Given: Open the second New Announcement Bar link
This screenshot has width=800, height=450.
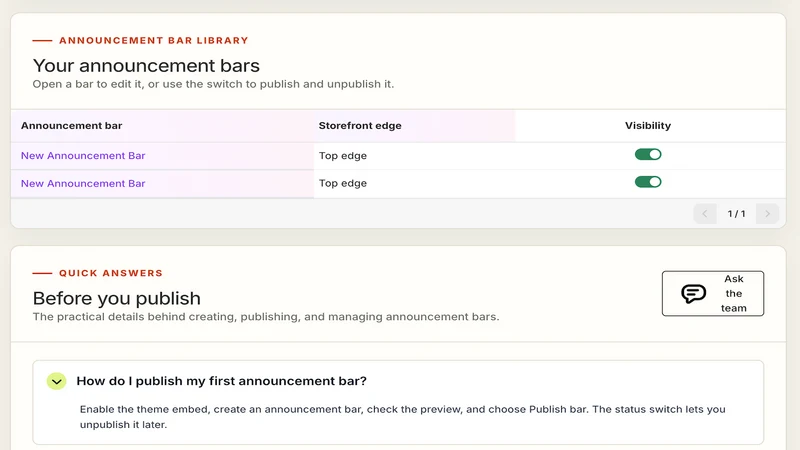Looking at the screenshot, I should (83, 183).
